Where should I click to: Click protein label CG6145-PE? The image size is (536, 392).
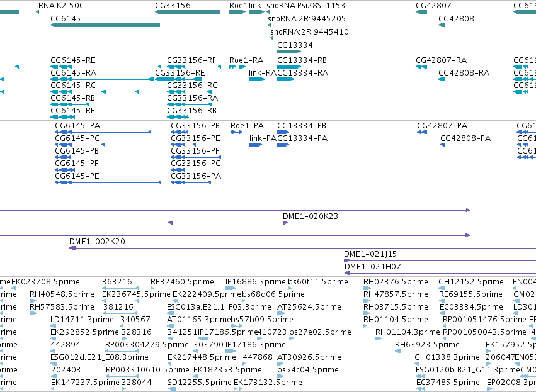pos(77,176)
